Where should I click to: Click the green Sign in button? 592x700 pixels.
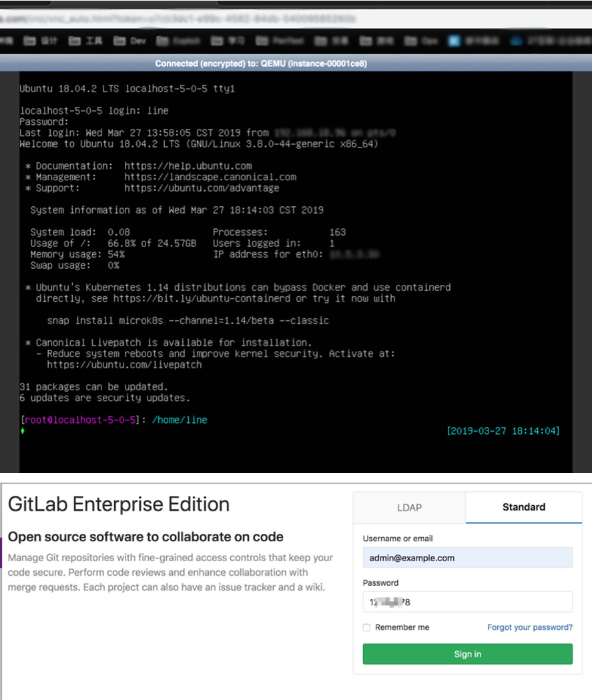pos(467,654)
